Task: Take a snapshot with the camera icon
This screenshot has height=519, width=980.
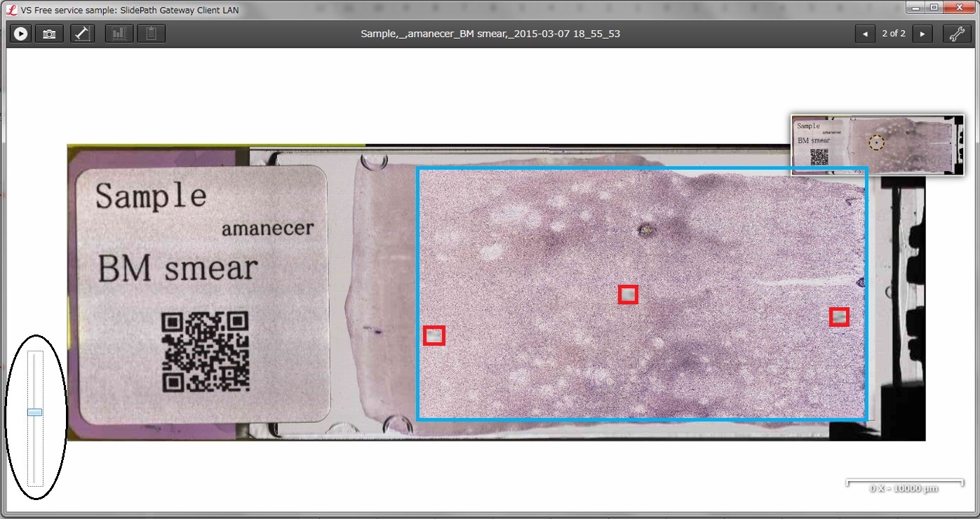Action: click(49, 34)
